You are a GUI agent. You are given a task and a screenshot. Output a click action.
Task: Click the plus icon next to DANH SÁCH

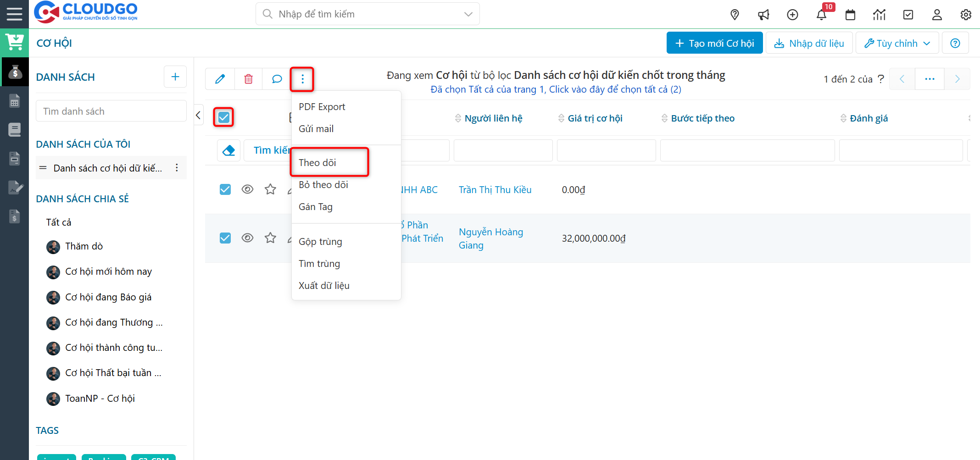point(175,77)
